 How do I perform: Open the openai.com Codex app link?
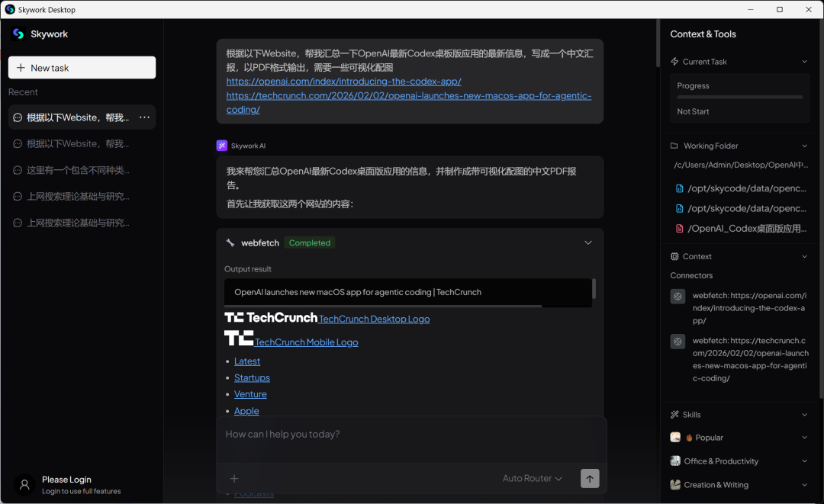click(x=343, y=82)
